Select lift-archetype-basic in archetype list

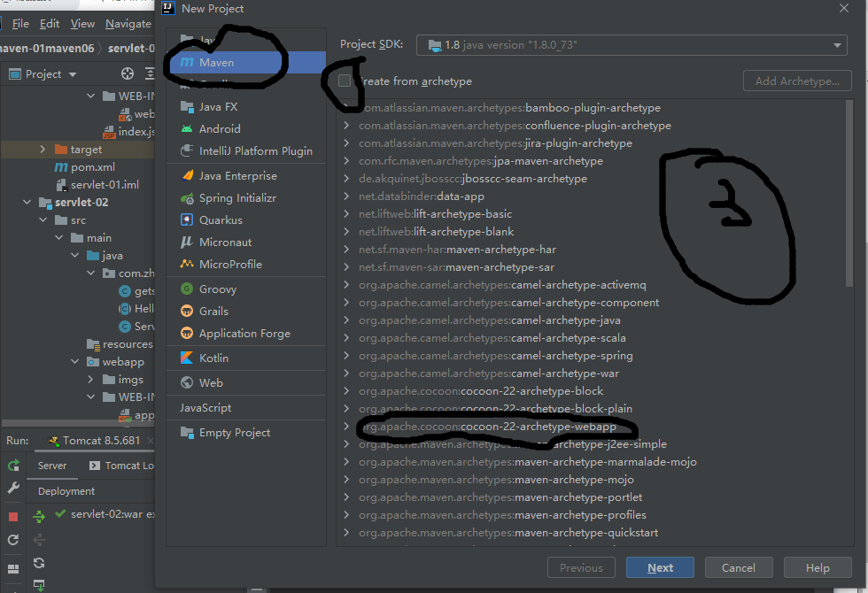435,214
